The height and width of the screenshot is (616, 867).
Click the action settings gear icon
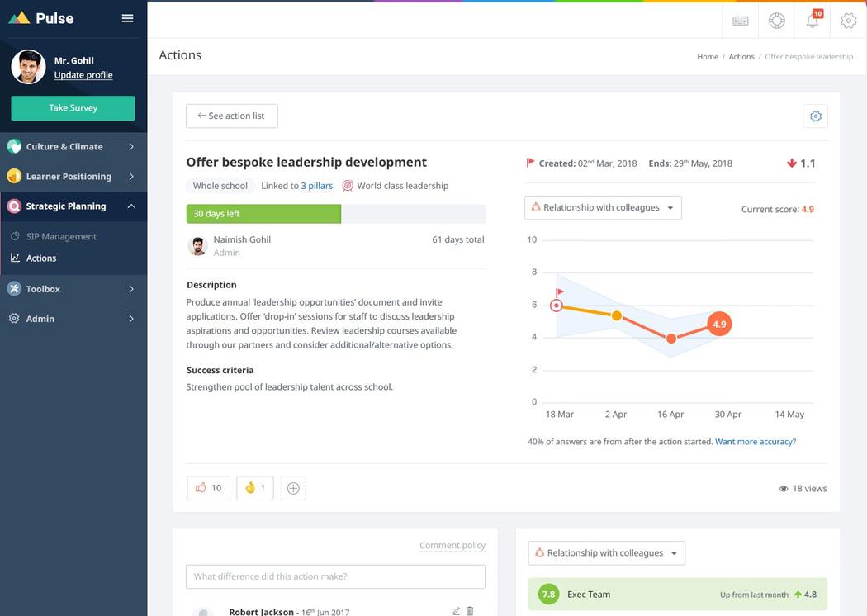point(815,116)
